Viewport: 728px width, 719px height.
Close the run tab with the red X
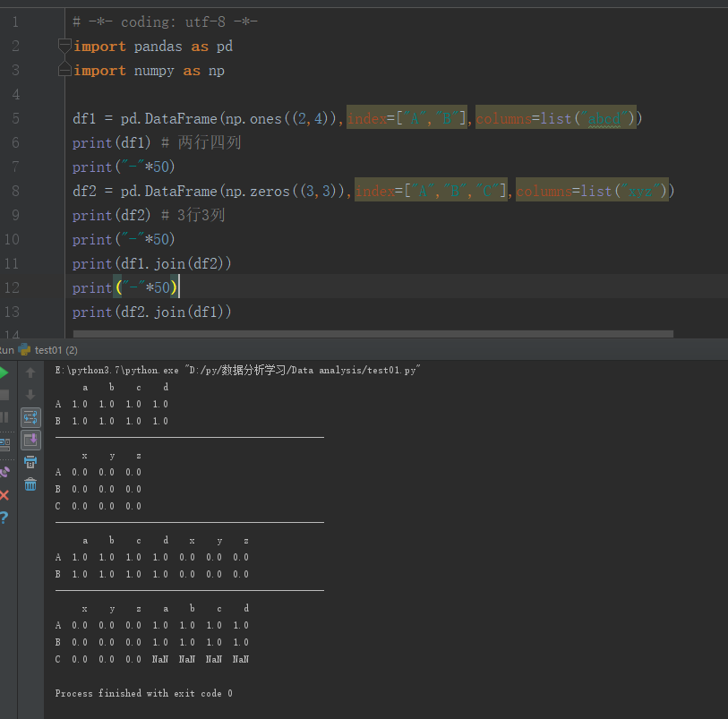(4, 495)
